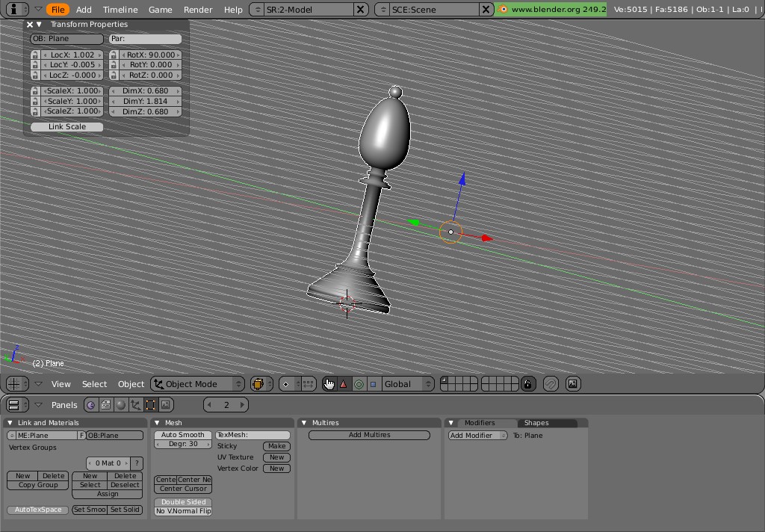Select the scale manipulator square icon

(374, 384)
